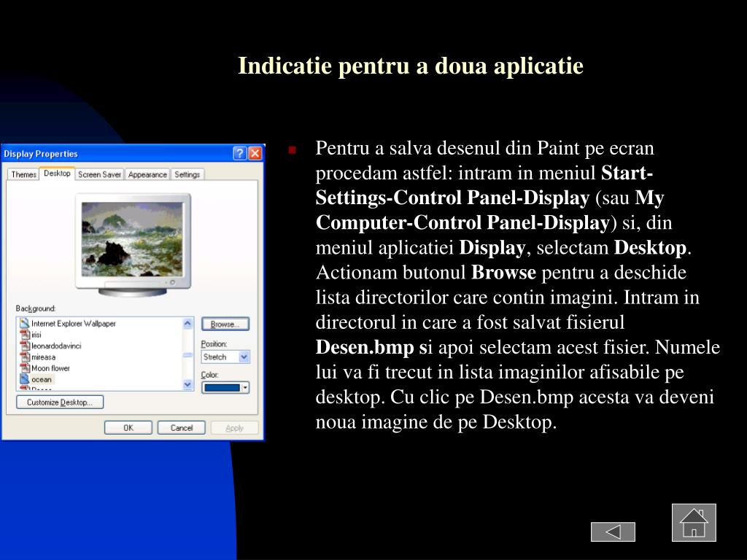Click the Browse... button

point(225,324)
